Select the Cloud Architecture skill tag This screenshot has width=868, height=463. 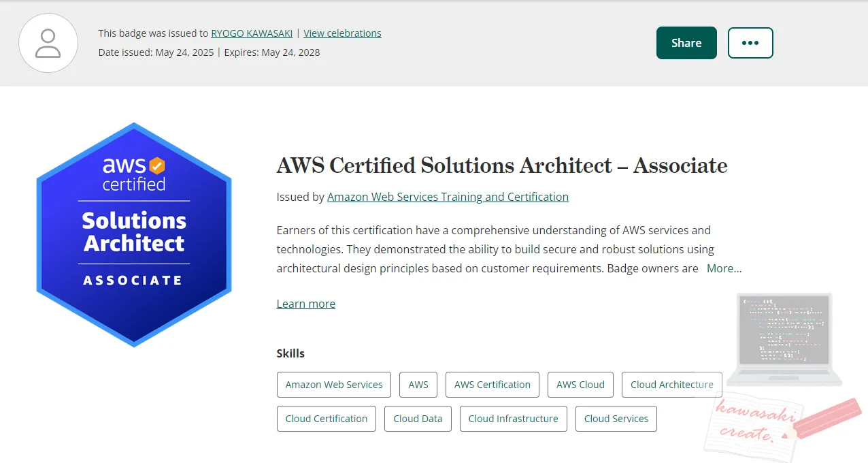tap(672, 385)
